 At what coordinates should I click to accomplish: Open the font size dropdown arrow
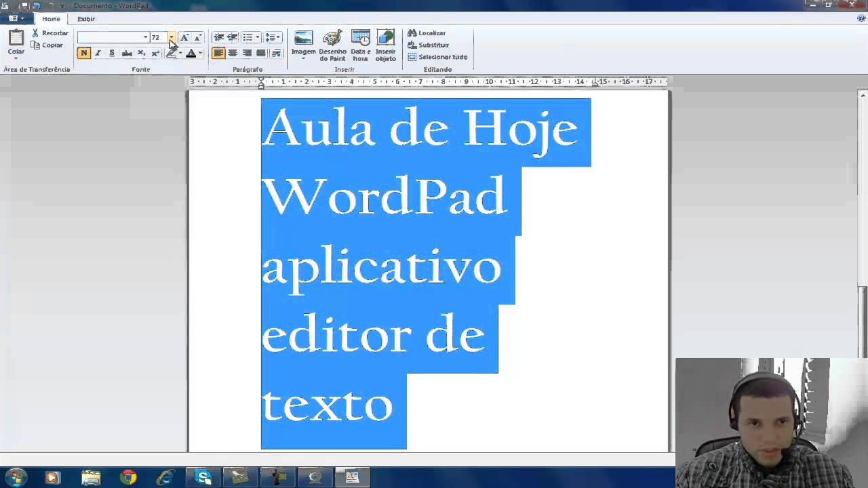point(172,37)
